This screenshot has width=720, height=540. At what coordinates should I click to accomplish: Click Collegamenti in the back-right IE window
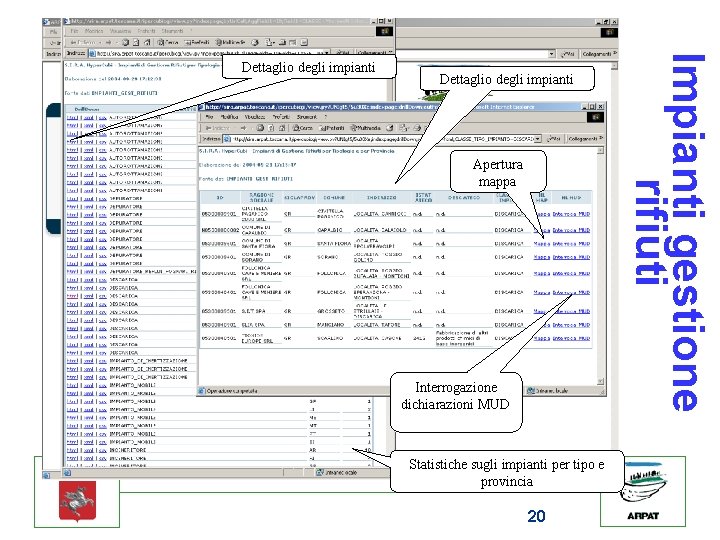[x=598, y=54]
